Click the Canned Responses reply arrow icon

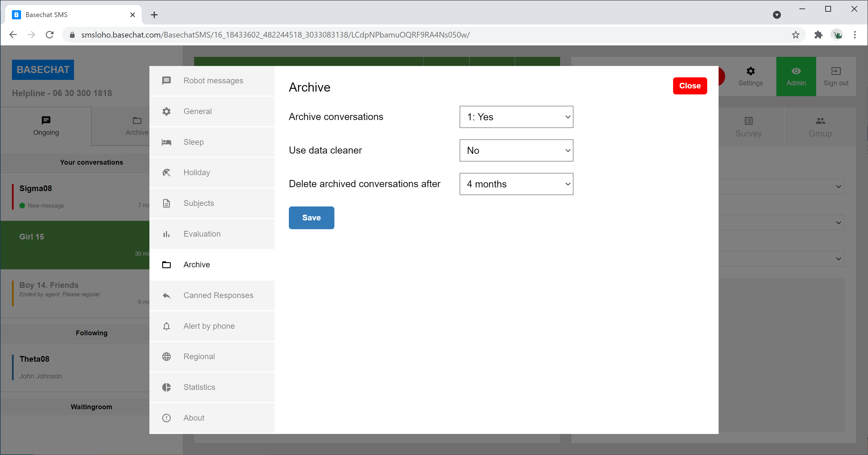166,295
